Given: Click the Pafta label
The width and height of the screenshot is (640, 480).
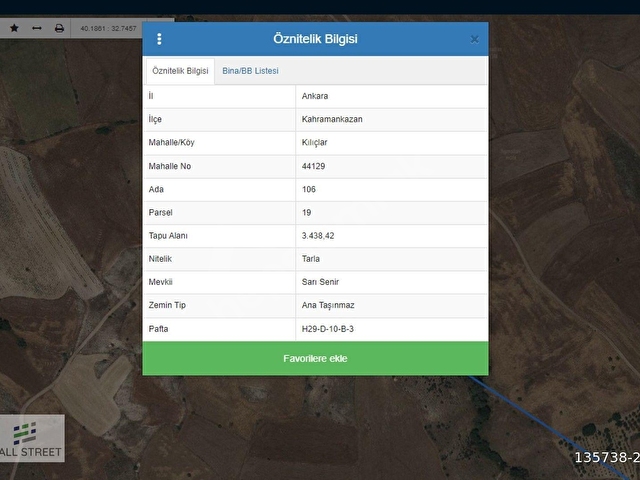Looking at the screenshot, I should 158,329.
